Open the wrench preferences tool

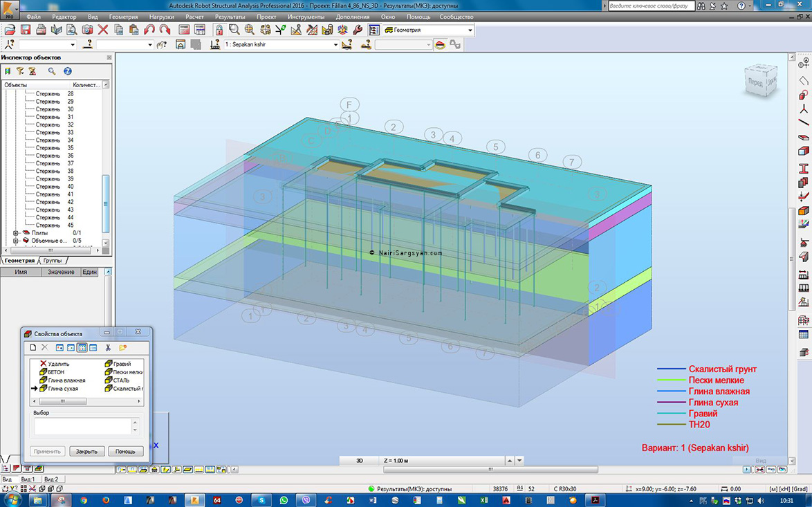[x=358, y=30]
